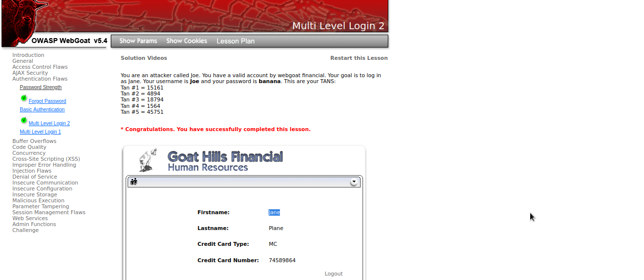Image resolution: width=644 pixels, height=280 pixels.
Task: Expand the Buffer Overflows category
Action: tap(34, 141)
